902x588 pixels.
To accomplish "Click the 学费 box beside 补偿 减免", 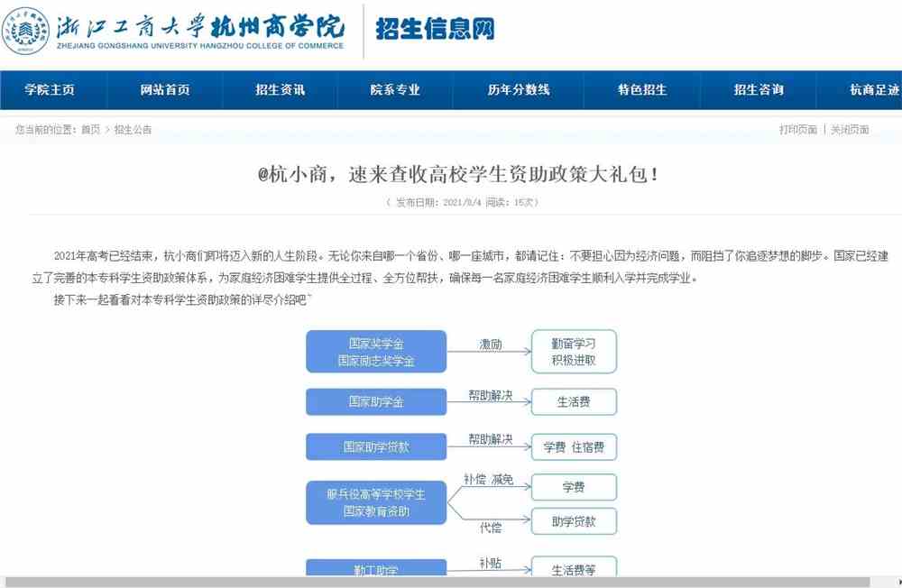I will click(574, 487).
